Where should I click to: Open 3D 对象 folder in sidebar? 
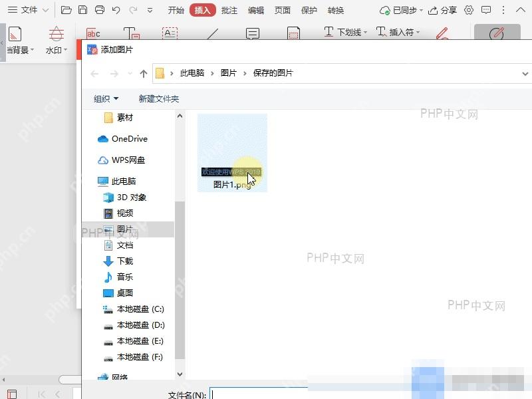tap(124, 197)
